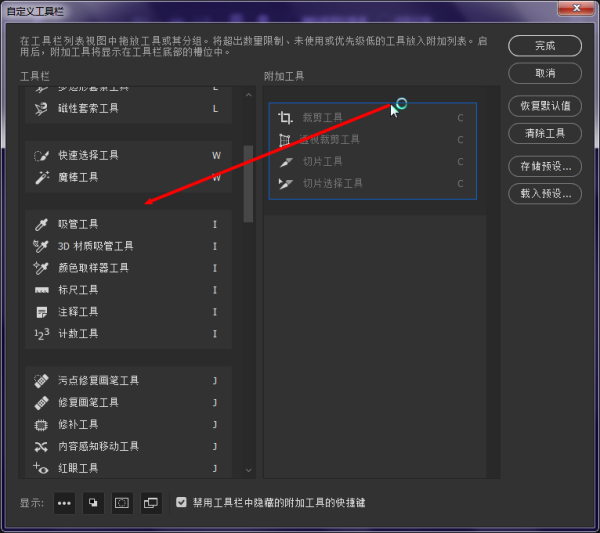Image resolution: width=600 pixels, height=533 pixels.
Task: Select the 磁性套索工具 icon
Action: (x=41, y=109)
